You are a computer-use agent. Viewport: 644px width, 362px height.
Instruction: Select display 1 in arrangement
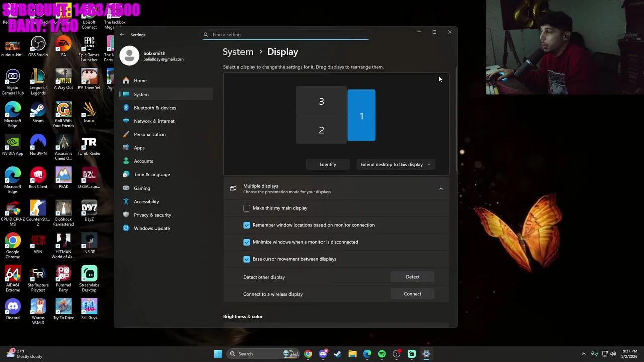point(361,116)
